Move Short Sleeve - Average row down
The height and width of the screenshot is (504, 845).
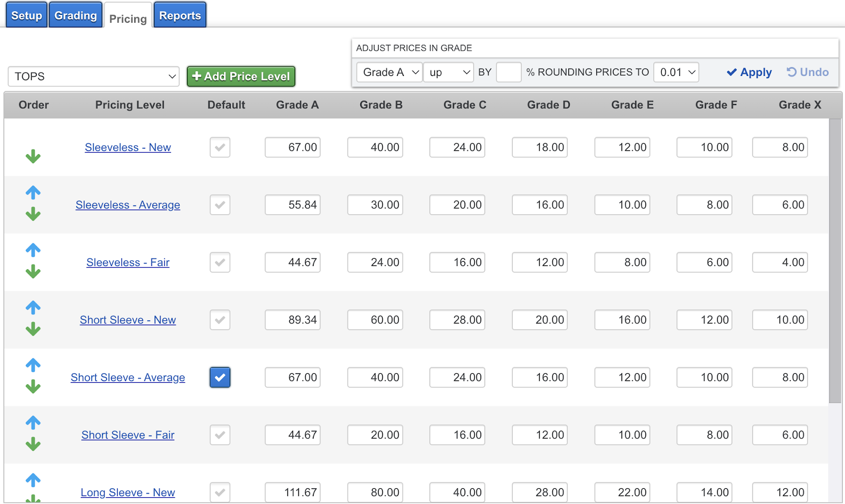[33, 386]
